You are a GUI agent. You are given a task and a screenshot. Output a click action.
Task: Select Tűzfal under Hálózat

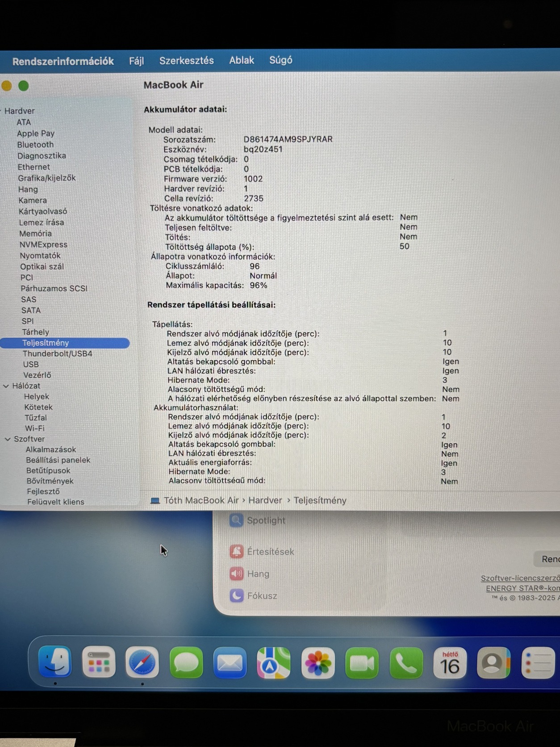[x=35, y=418]
